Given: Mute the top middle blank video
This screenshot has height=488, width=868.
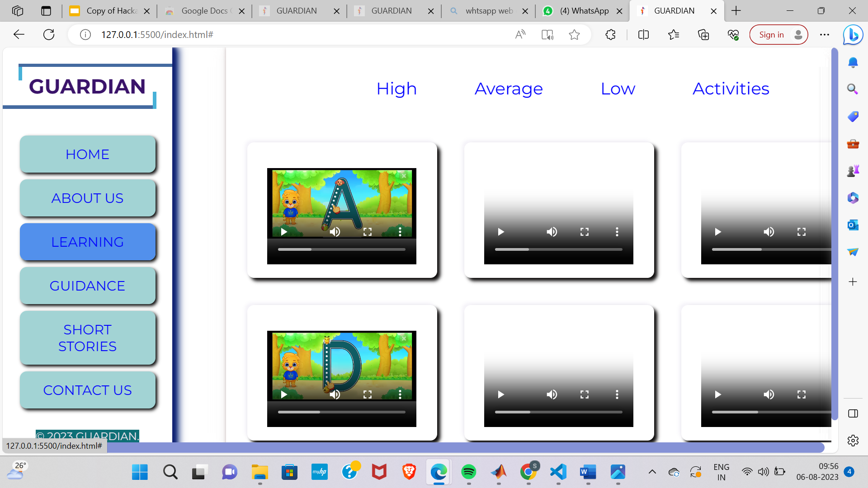Looking at the screenshot, I should (x=552, y=232).
